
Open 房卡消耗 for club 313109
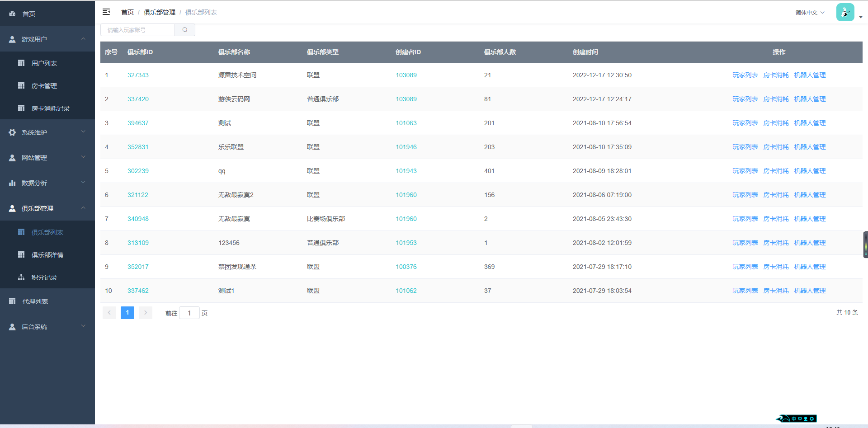(x=776, y=243)
